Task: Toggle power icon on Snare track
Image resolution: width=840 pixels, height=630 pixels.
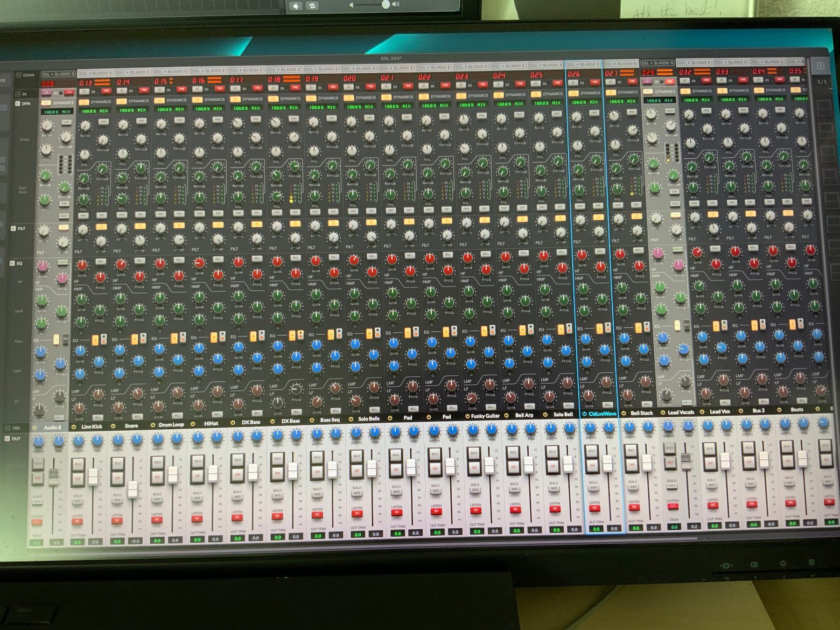Action: pyautogui.click(x=113, y=426)
